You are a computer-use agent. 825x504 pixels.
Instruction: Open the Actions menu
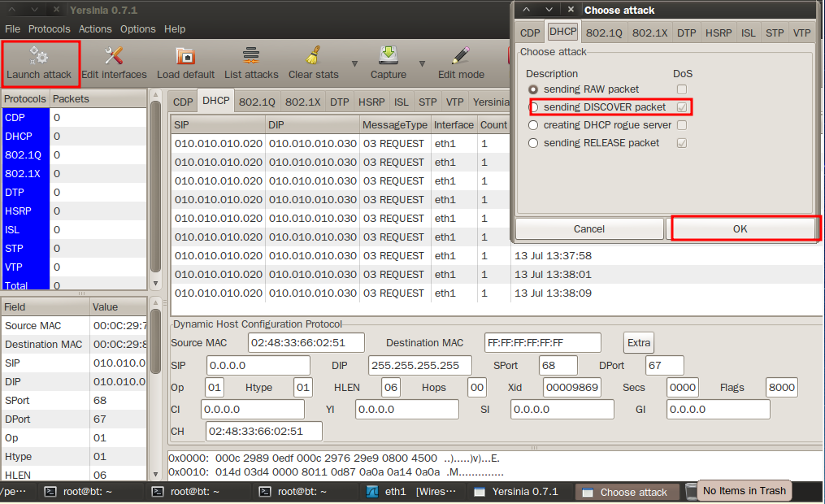(95, 29)
